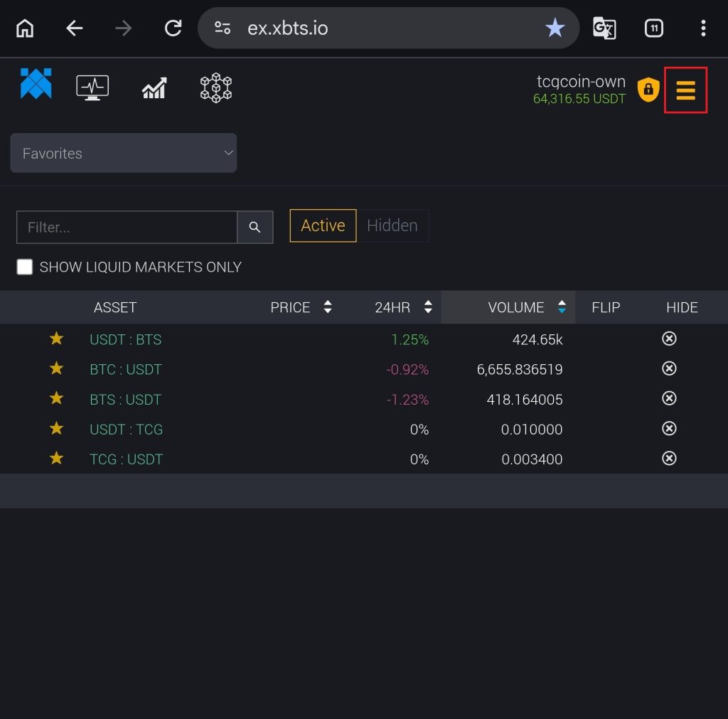Click the tcqcoin-own account name
Screen dimensions: 728x719
580,81
